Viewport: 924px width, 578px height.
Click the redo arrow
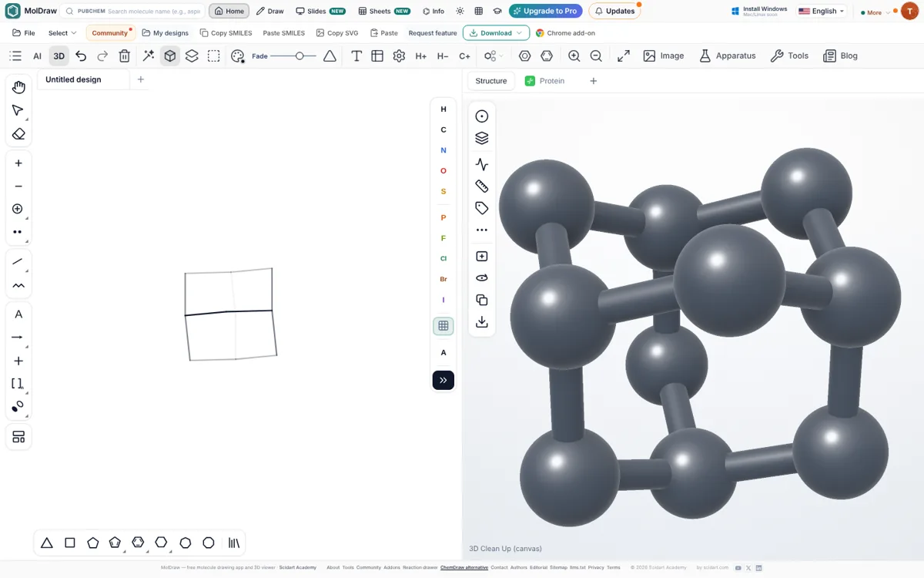coord(102,56)
